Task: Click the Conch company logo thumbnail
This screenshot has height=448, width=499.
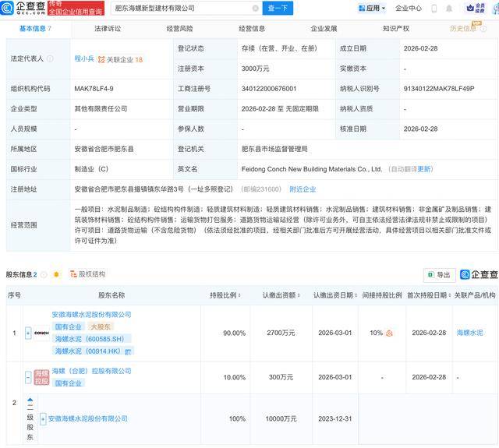Action: click(42, 333)
